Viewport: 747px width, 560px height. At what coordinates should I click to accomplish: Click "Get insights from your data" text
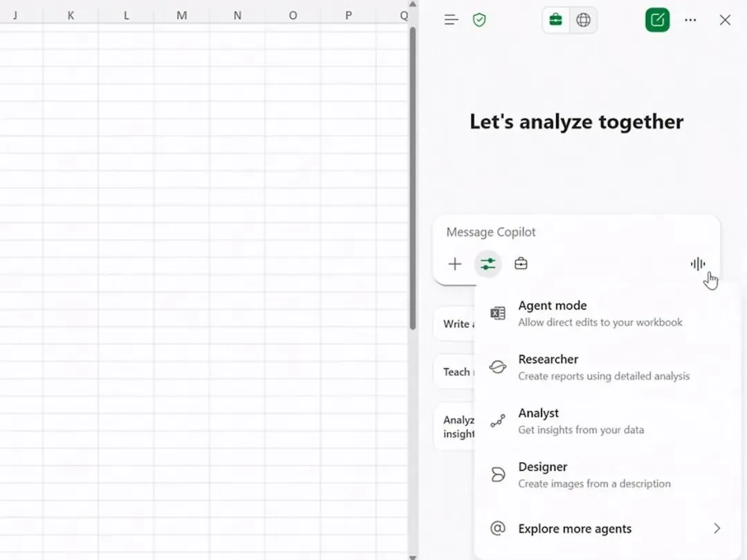pos(581,430)
